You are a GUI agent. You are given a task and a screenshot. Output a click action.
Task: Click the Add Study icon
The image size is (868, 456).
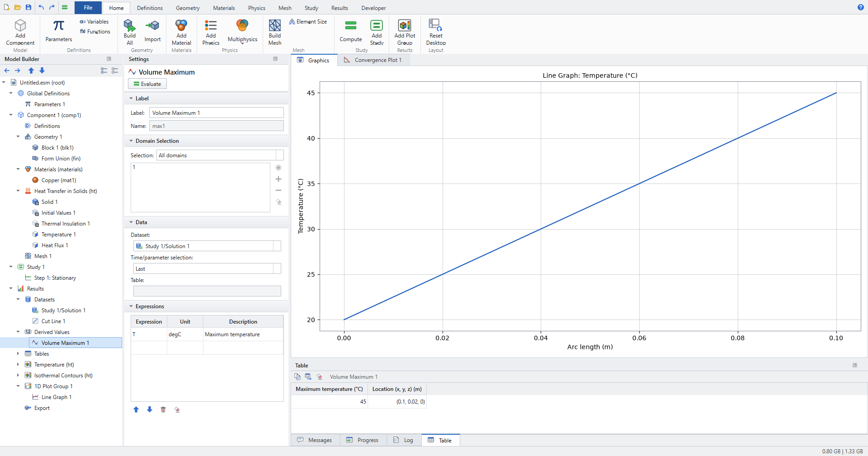(x=377, y=25)
